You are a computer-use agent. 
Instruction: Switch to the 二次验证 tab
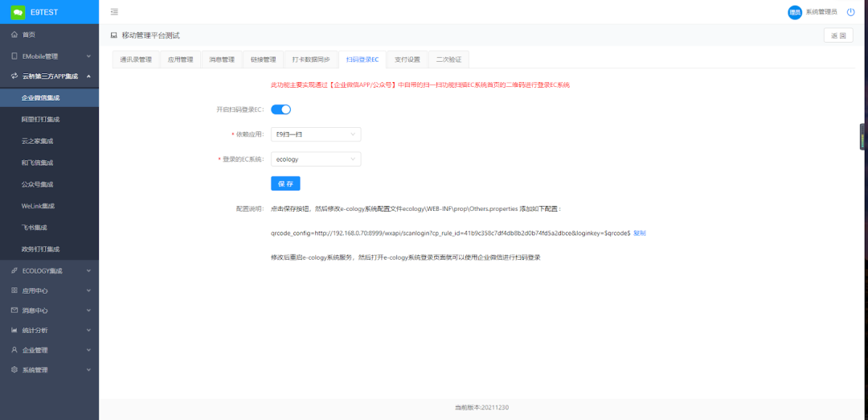click(448, 60)
